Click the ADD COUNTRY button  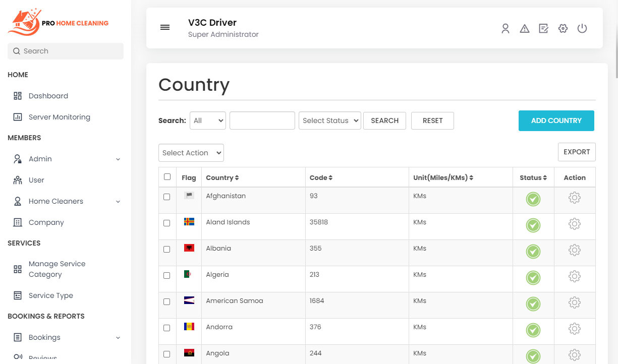pyautogui.click(x=556, y=121)
